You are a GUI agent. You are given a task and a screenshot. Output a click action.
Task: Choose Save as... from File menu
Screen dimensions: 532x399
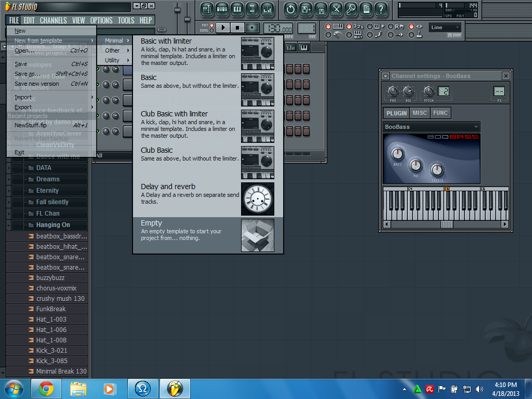(51, 74)
